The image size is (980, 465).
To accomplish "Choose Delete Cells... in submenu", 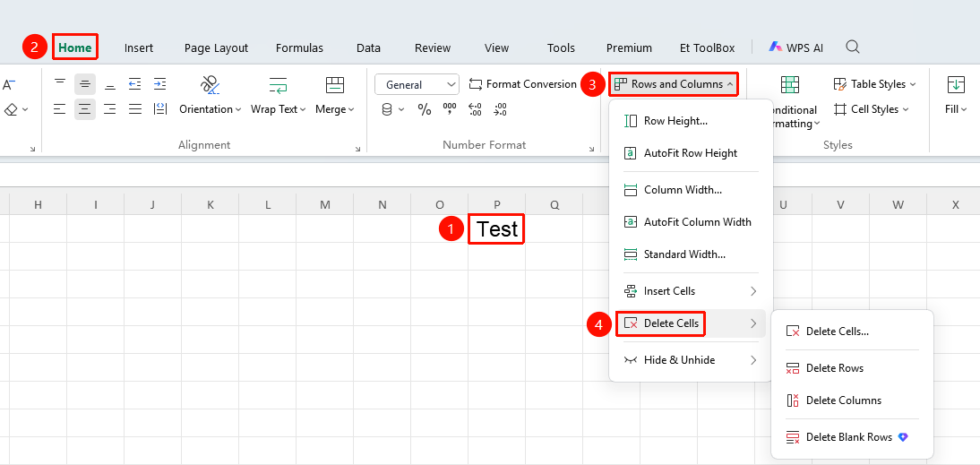I will click(x=852, y=332).
